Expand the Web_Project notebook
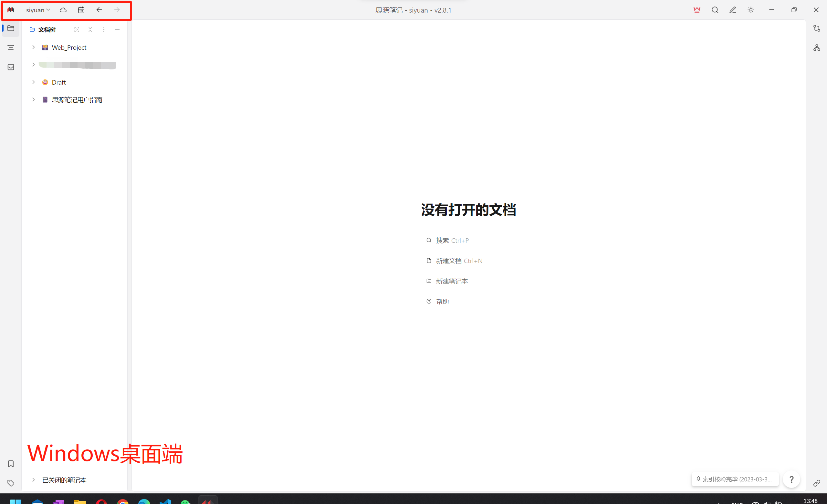The height and width of the screenshot is (504, 827). [x=34, y=47]
